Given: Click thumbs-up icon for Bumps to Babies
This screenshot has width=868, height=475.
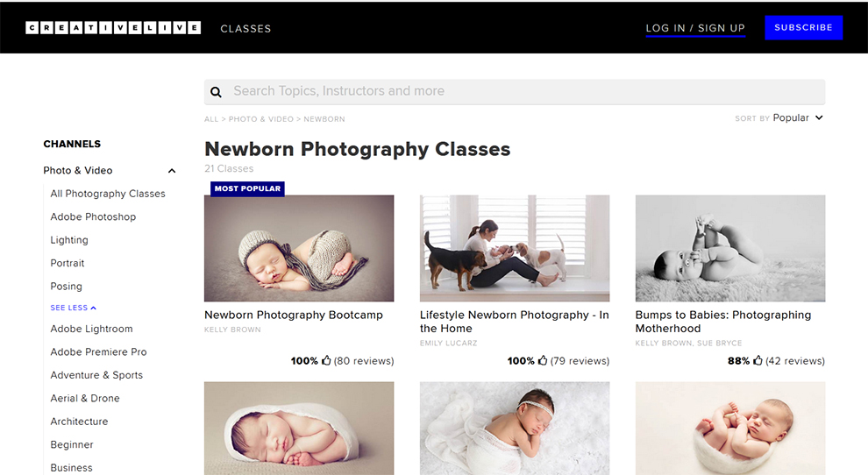Looking at the screenshot, I should [x=758, y=360].
